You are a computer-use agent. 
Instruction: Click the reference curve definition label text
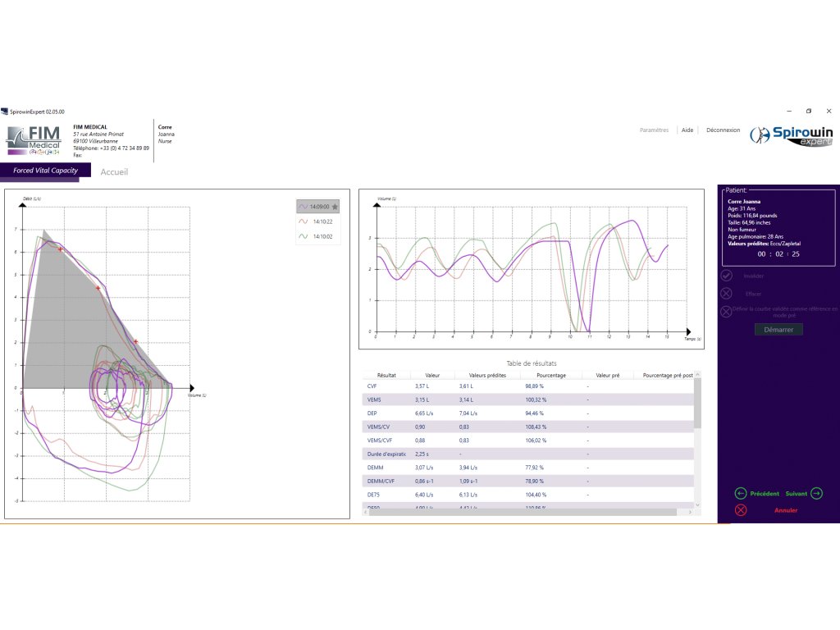coord(784,312)
